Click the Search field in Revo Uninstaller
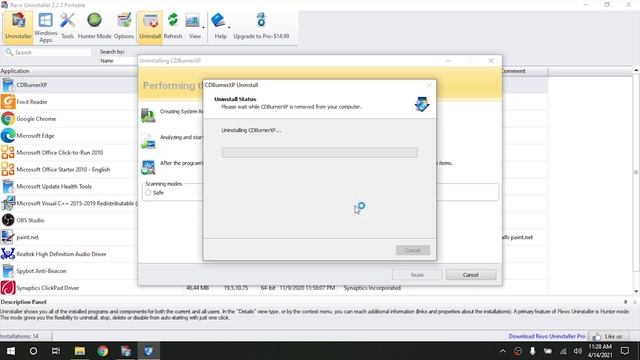The height and width of the screenshot is (360, 640). (48, 52)
